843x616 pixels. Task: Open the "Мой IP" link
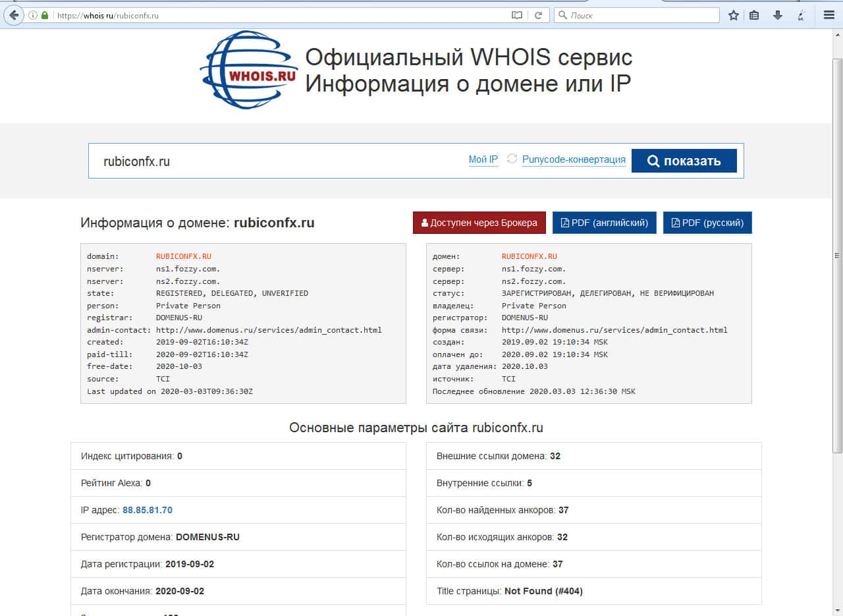coord(483,159)
